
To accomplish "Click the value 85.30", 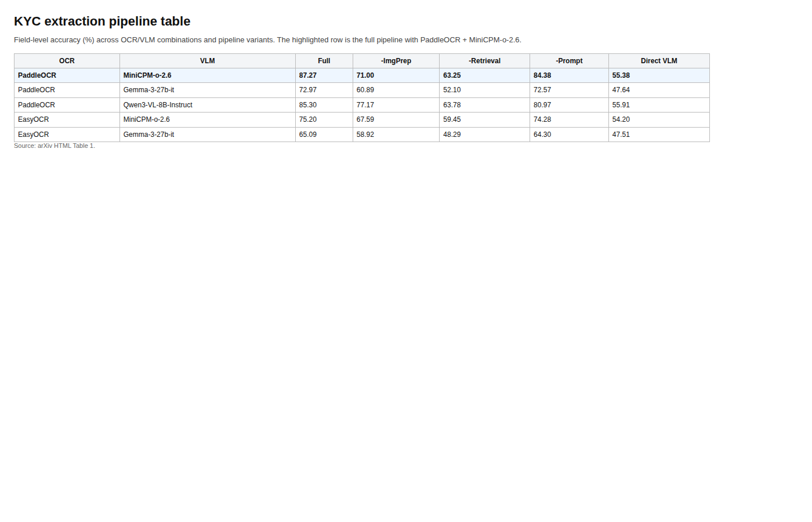I will coord(308,105).
